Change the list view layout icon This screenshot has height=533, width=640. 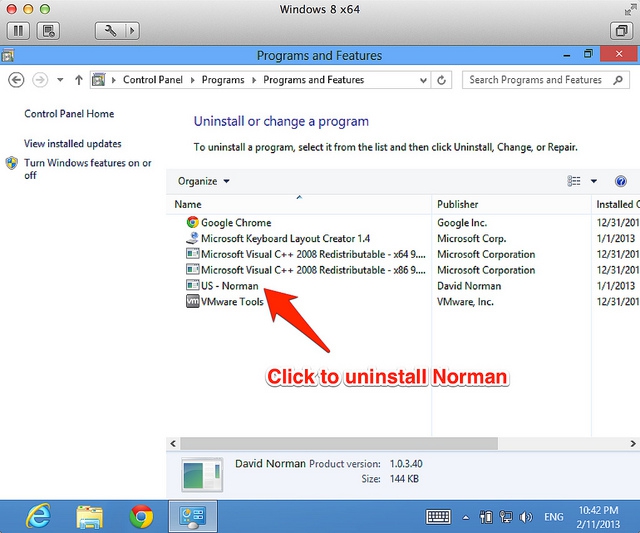574,181
